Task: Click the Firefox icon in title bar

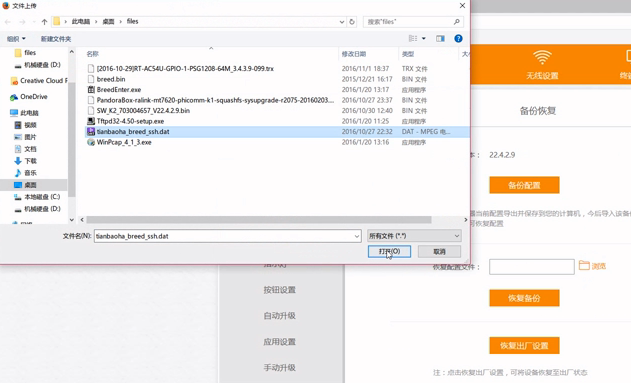Action: pos(6,6)
